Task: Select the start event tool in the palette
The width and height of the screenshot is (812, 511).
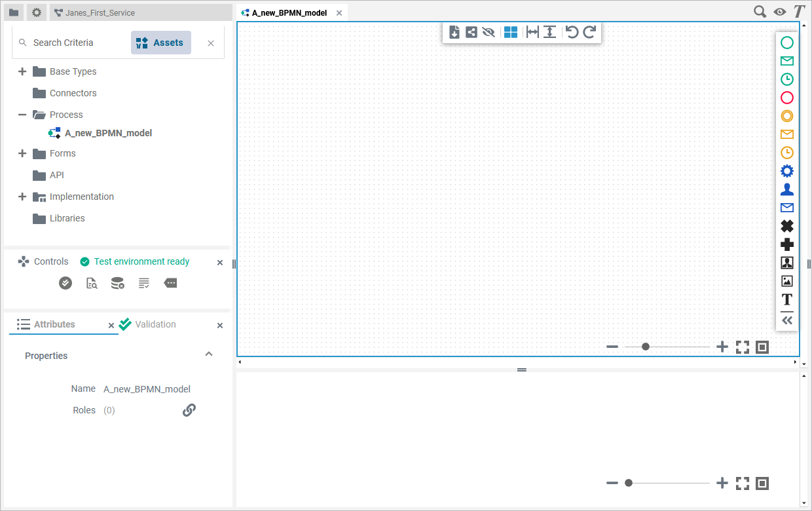Action: click(x=787, y=43)
